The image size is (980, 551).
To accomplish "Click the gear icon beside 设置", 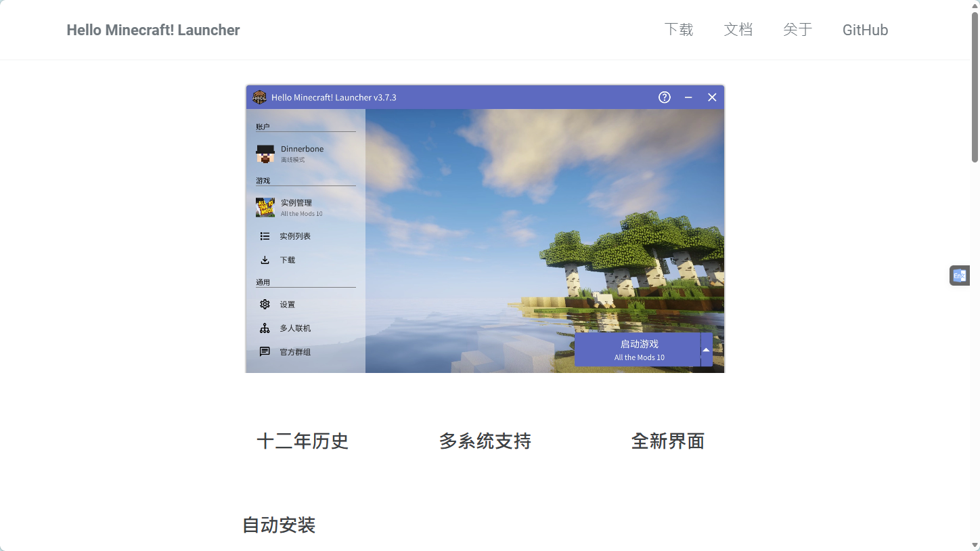I will (265, 305).
